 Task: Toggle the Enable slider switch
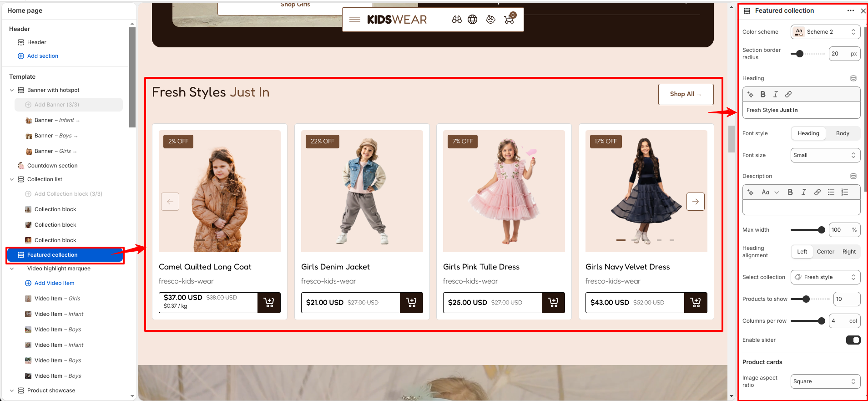point(853,340)
